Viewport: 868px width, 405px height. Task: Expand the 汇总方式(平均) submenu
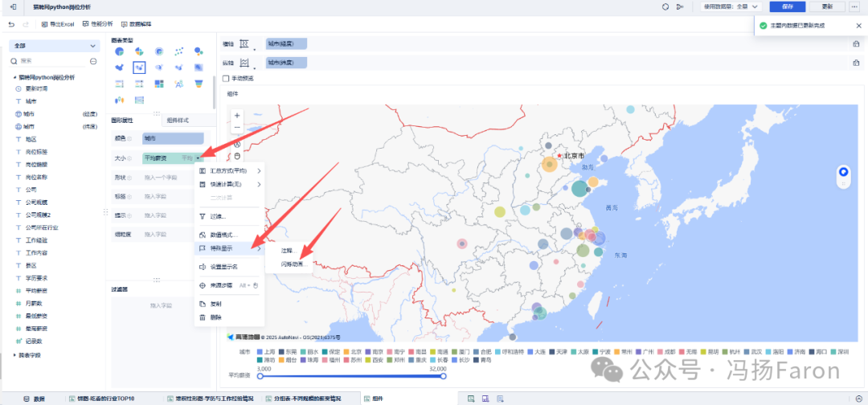click(x=229, y=170)
